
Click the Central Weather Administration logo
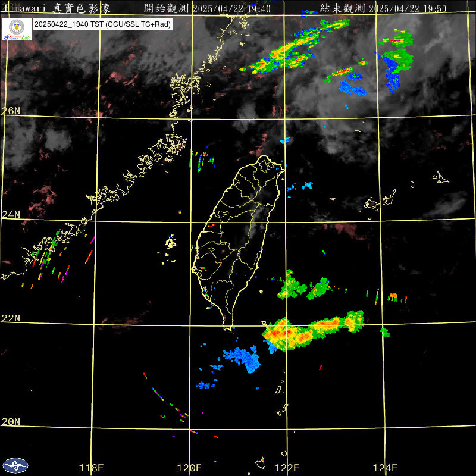coord(15,466)
